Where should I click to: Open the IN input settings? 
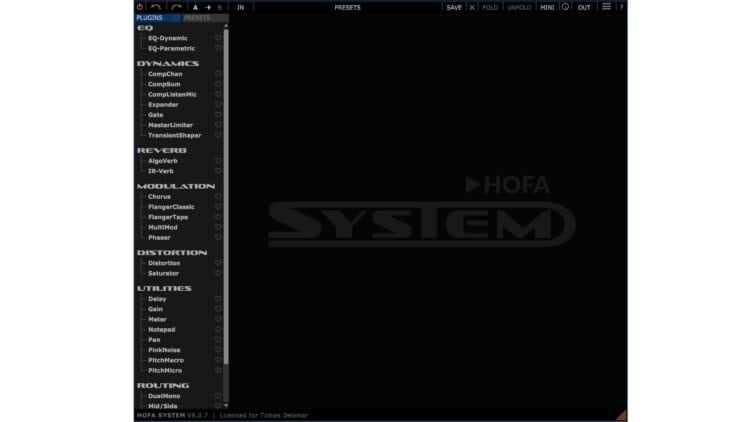(241, 8)
